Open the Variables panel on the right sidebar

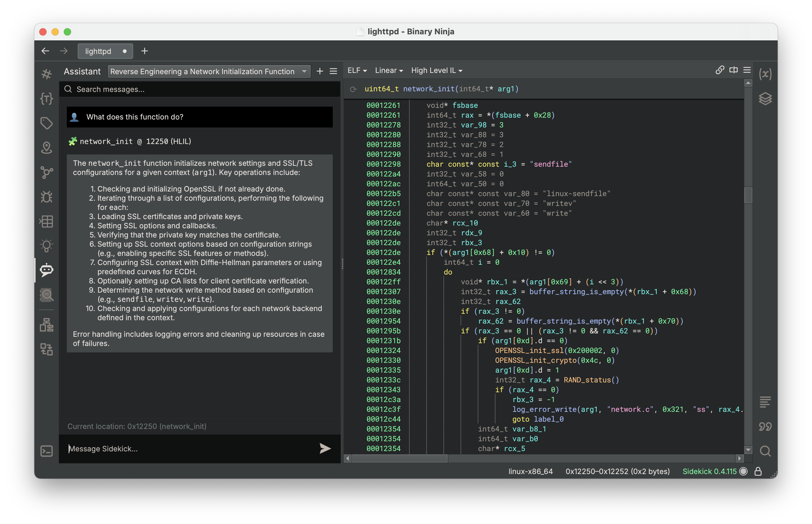pos(766,74)
